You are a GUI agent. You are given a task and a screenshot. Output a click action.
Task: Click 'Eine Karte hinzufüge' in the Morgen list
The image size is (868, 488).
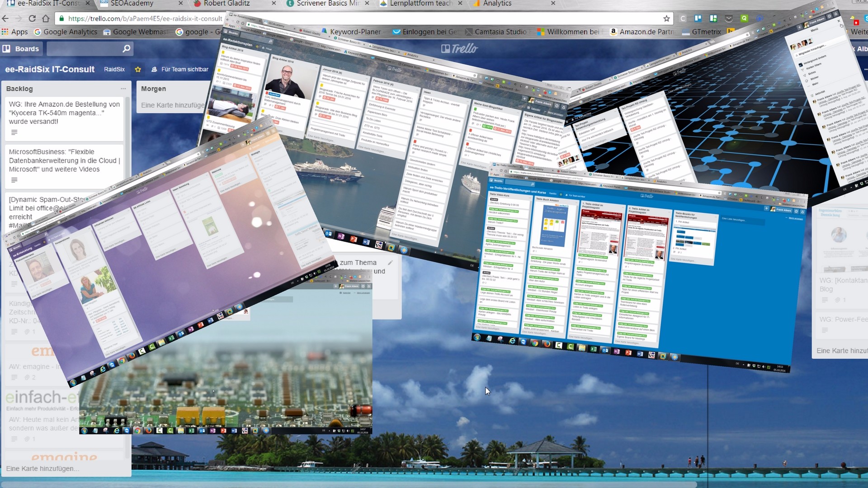173,105
